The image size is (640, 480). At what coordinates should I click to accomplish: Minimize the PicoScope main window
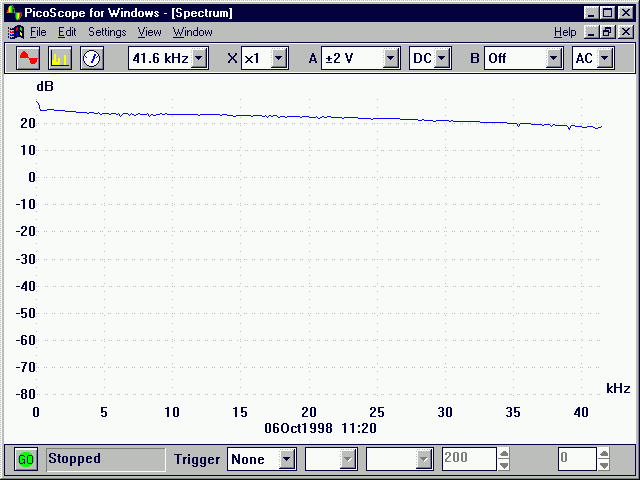[x=591, y=13]
